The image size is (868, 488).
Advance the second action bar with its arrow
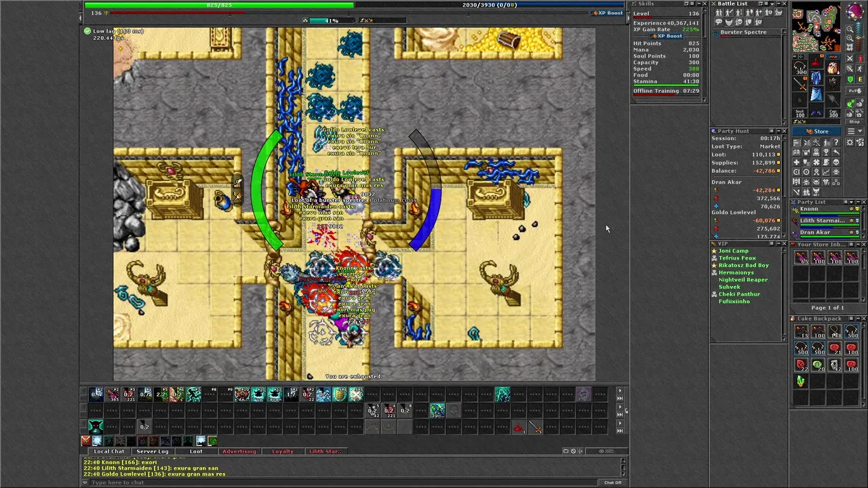point(620,407)
